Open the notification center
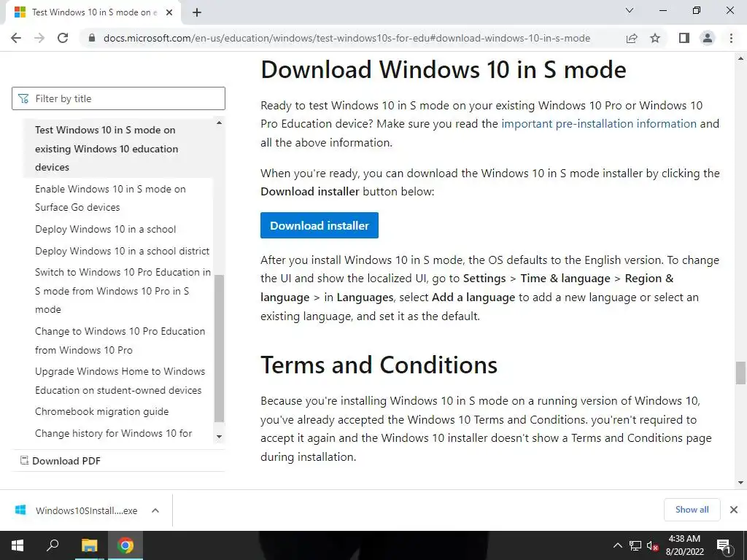This screenshot has height=560, width=747. pyautogui.click(x=724, y=545)
